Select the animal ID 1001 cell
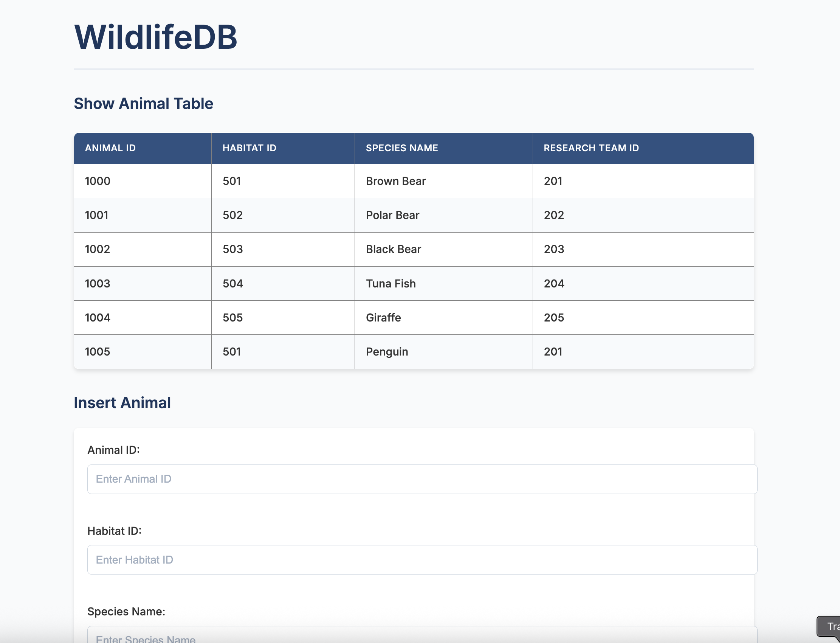The height and width of the screenshot is (643, 840). 143,215
